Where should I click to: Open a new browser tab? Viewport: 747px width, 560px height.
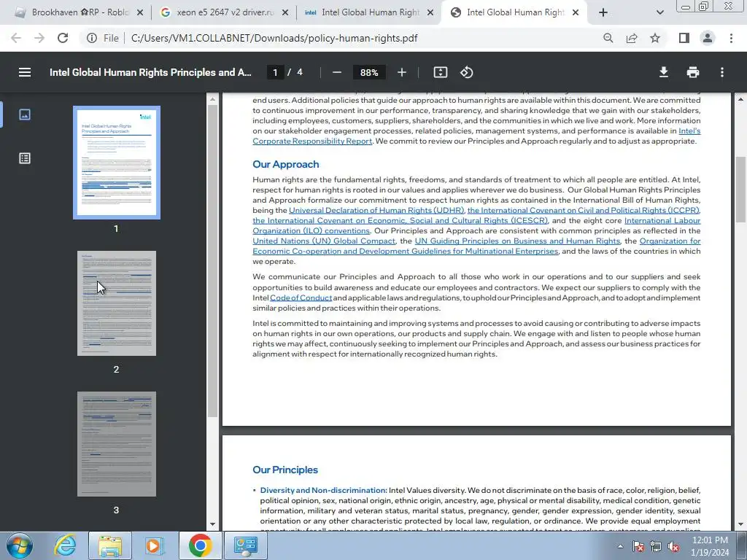click(x=603, y=12)
